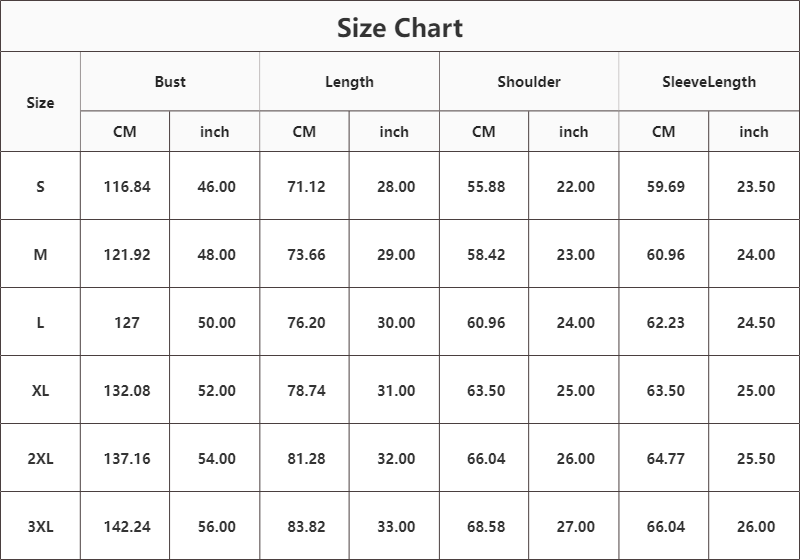Viewport: 800px width, 560px height.
Task: Select length value 73.66 for size M
Action: tap(306, 255)
